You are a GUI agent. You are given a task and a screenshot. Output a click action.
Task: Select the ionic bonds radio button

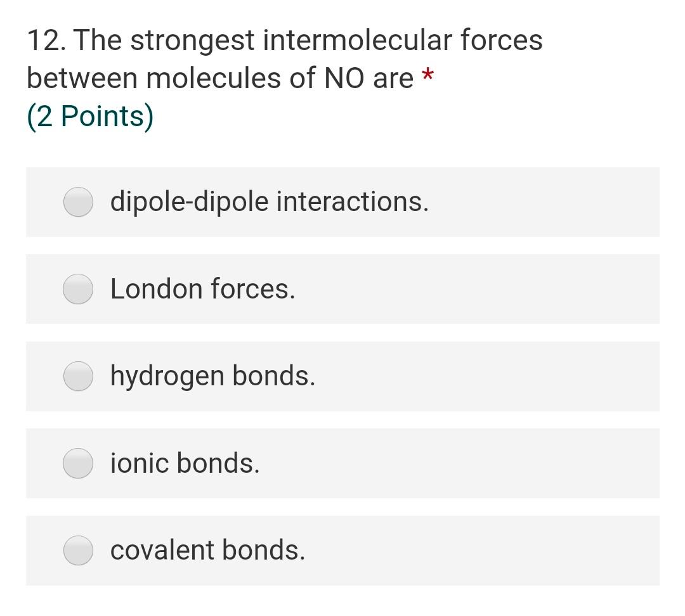coord(77,463)
